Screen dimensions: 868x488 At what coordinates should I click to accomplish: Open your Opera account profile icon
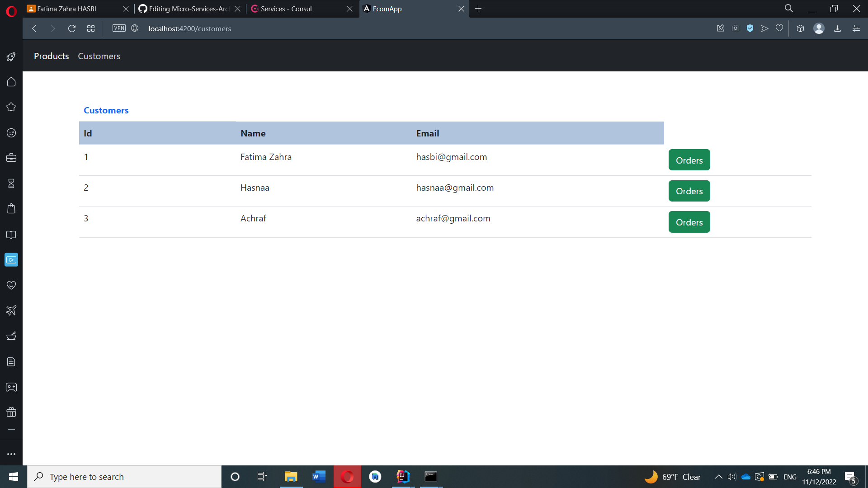pyautogui.click(x=819, y=28)
